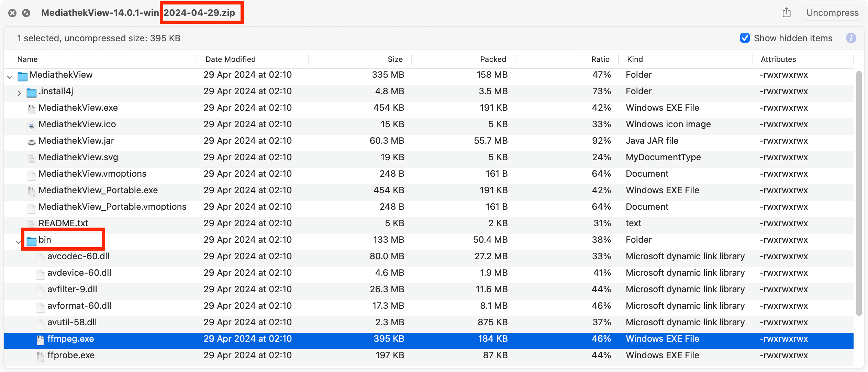The width and height of the screenshot is (868, 372).
Task: Click the MediathekView.exe file icon
Action: pos(32,109)
